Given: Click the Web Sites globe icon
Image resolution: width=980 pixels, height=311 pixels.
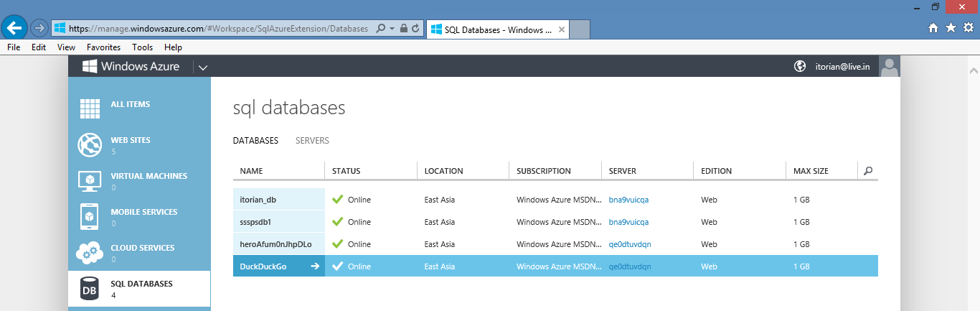Looking at the screenshot, I should [x=89, y=144].
